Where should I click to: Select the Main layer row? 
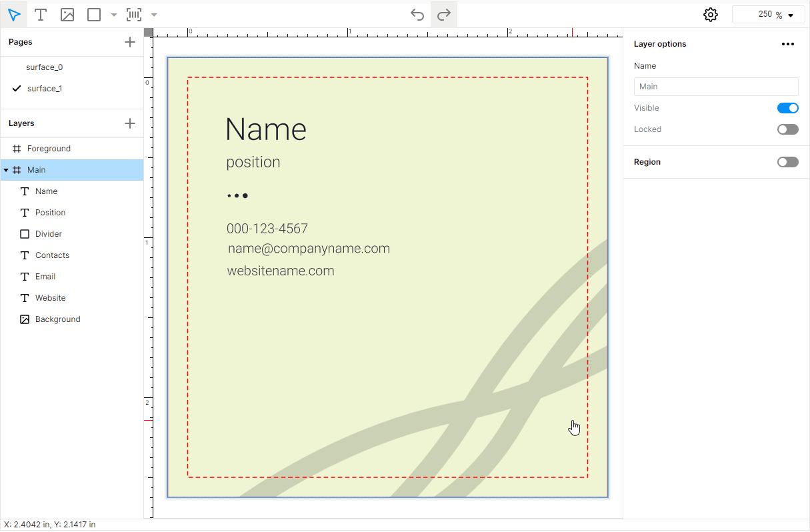click(72, 170)
